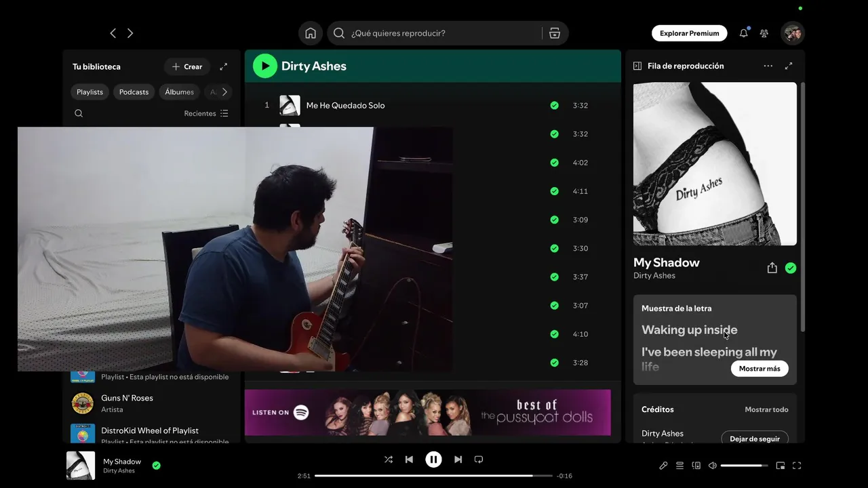
Task: Click the search magnifier in top bar
Action: (x=339, y=33)
